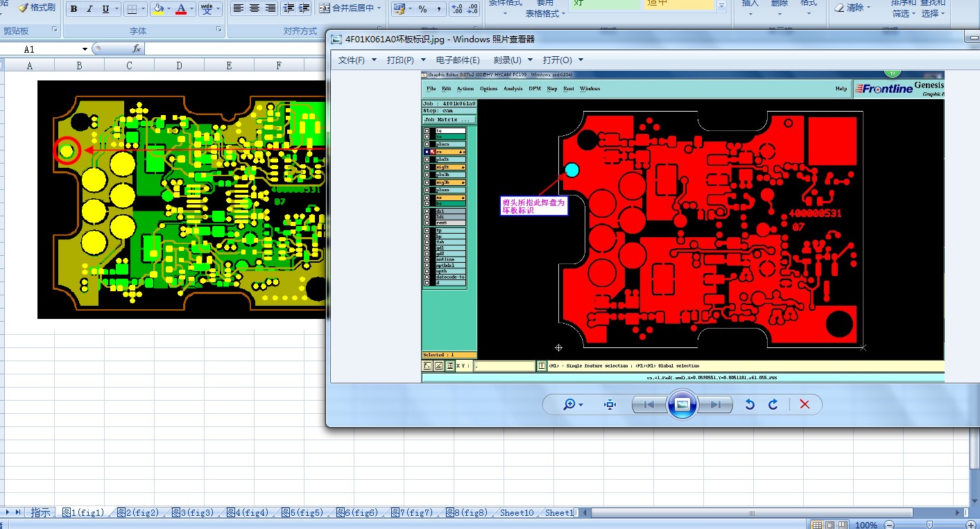Toggle italic formatting in Excel
Screen dimensions: 980x529
[89, 9]
